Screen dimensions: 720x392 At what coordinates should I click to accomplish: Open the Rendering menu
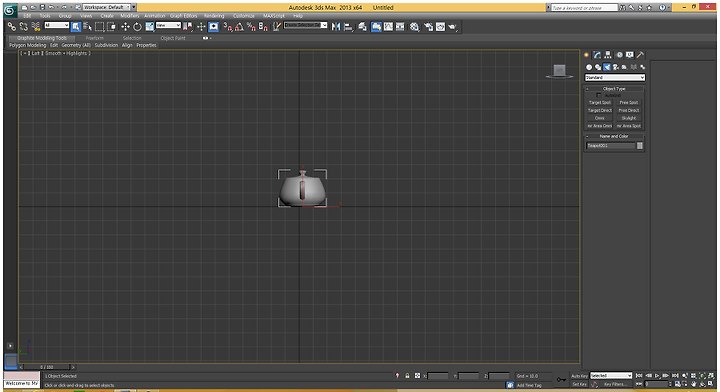click(x=214, y=16)
